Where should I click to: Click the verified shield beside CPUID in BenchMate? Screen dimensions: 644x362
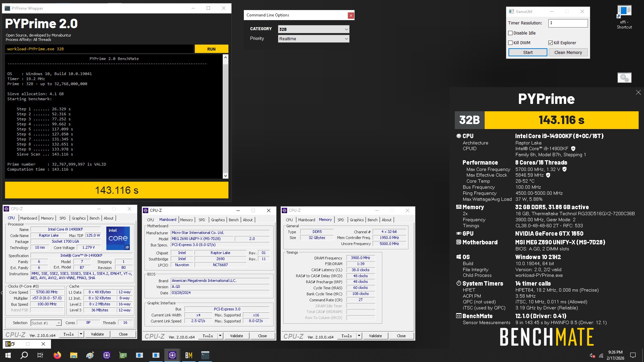pos(573,148)
